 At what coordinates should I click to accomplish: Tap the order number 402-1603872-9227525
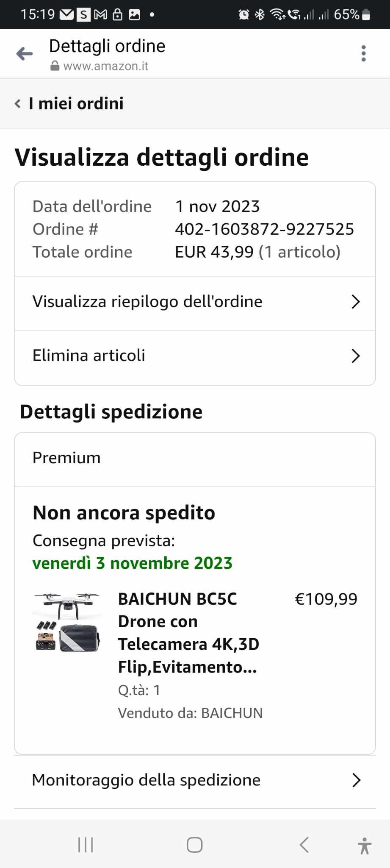264,229
